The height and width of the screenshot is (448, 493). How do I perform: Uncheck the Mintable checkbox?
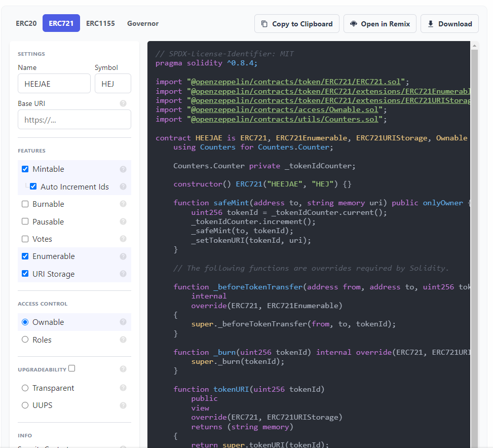pyautogui.click(x=25, y=169)
